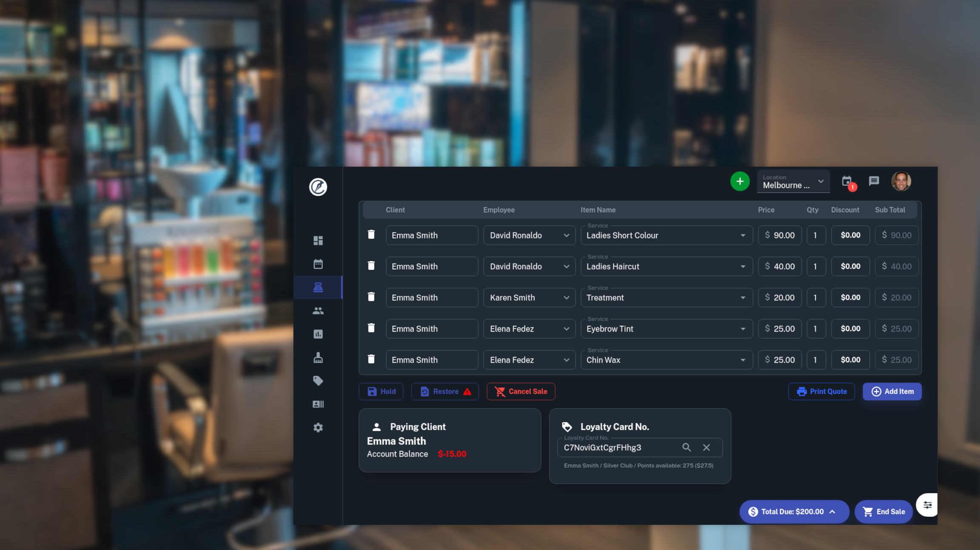Open Settings using the gear icon
The image size is (980, 550).
click(x=318, y=427)
